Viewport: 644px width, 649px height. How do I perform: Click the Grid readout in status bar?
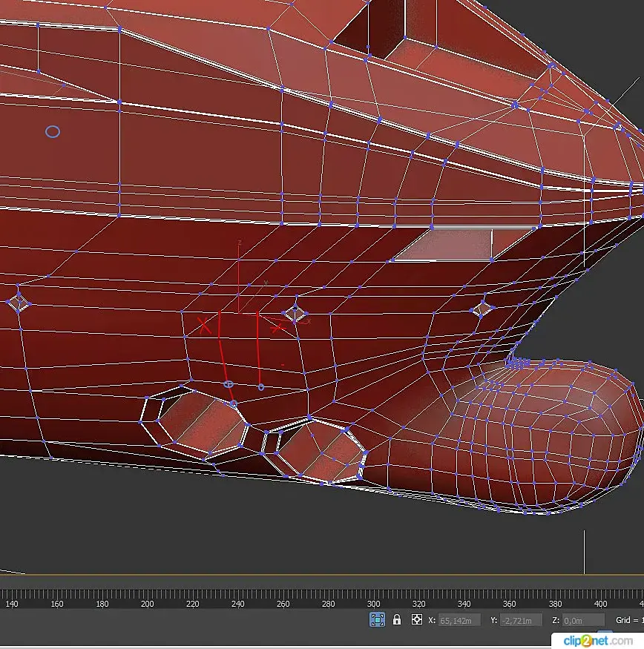[x=628, y=620]
